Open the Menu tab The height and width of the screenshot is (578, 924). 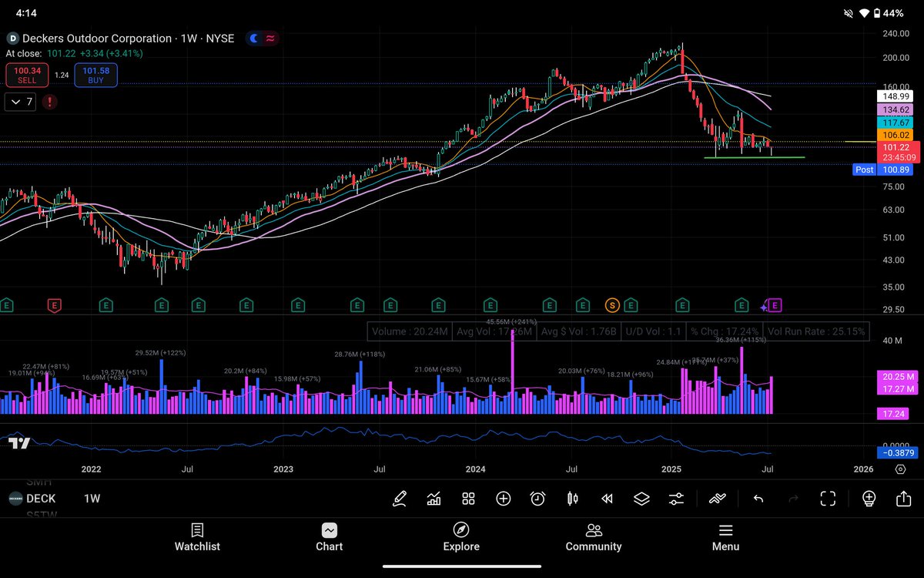pyautogui.click(x=725, y=538)
